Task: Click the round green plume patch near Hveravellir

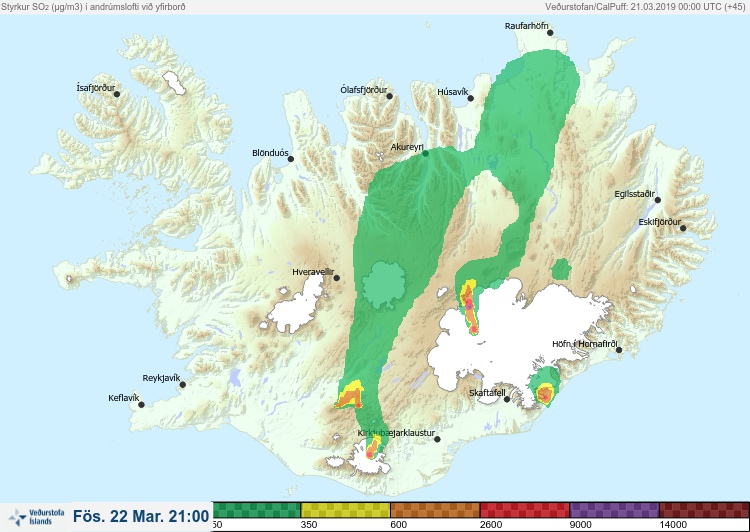Action: [x=384, y=285]
